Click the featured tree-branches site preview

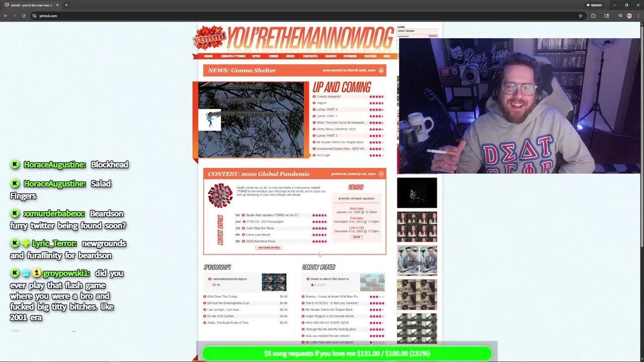pyautogui.click(x=251, y=120)
